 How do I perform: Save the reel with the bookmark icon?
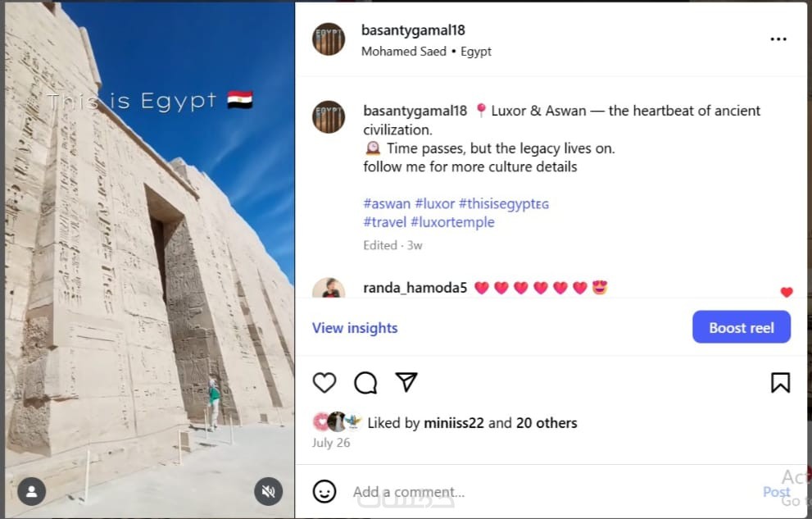(x=780, y=383)
